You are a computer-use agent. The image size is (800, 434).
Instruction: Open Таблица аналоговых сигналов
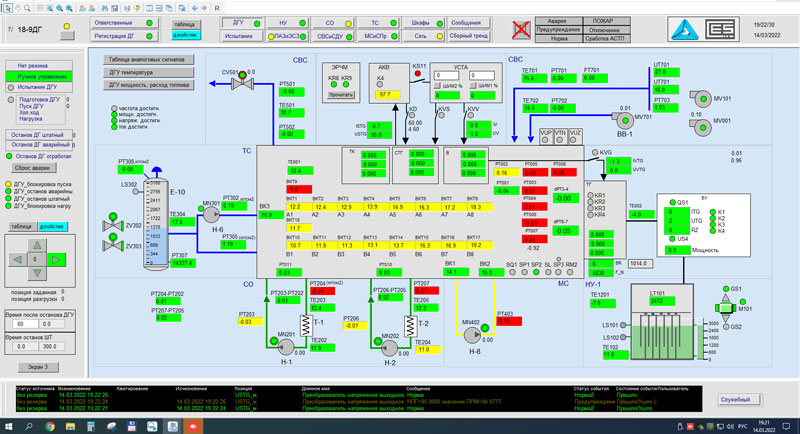(x=148, y=60)
